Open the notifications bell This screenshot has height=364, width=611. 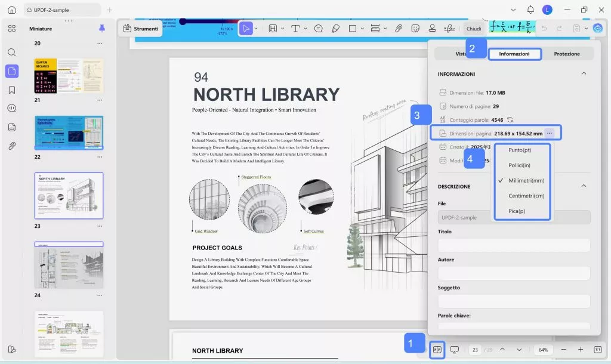point(530,10)
